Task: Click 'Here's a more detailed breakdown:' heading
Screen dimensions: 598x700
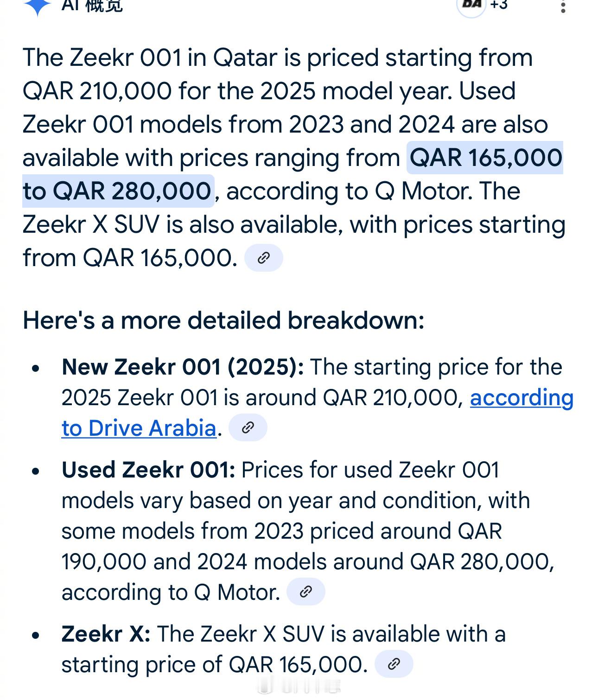Action: 223,320
